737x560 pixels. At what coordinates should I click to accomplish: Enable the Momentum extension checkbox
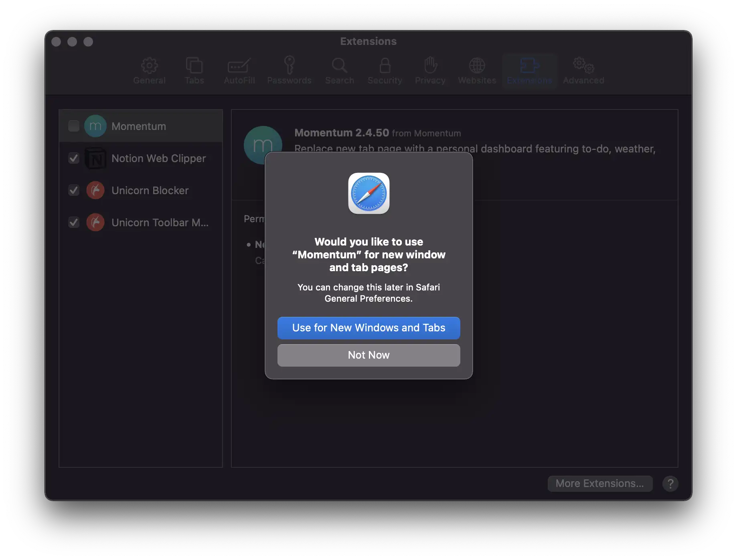(74, 126)
